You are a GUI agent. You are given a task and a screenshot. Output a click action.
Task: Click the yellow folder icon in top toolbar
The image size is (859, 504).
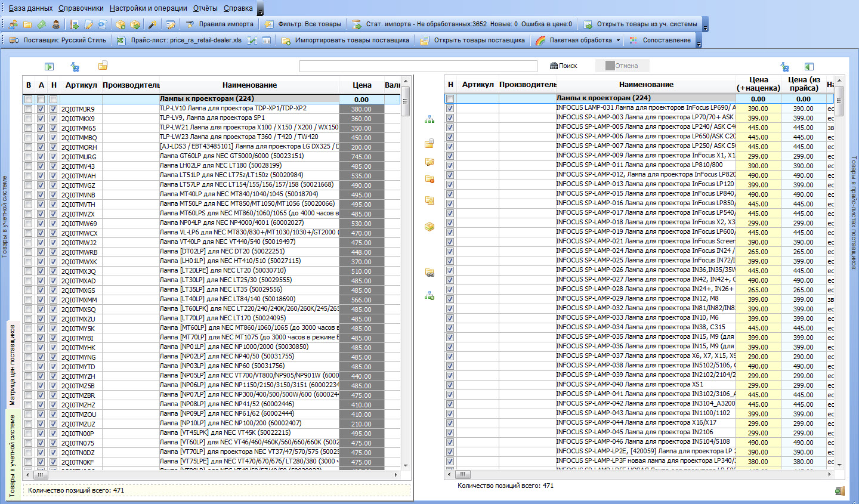click(27, 24)
